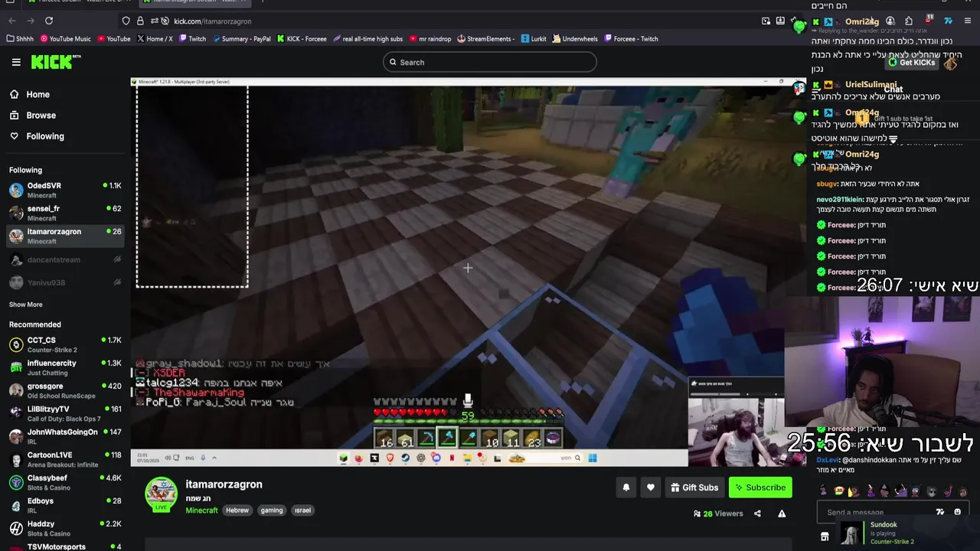Click the Steam icon in streamed taskbar
The height and width of the screenshot is (551, 980).
coord(405,458)
